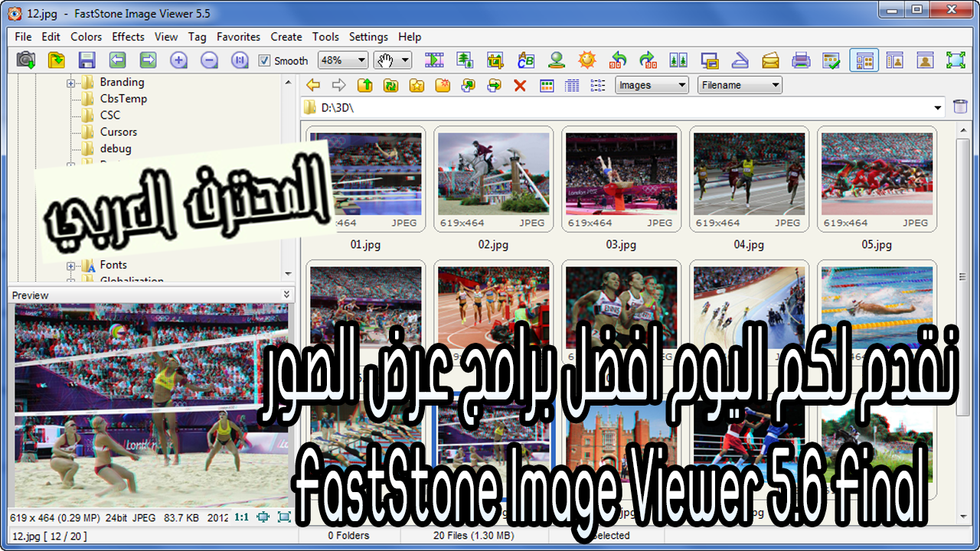Screen dimensions: 980x551
Task: Switch to Browser view layout button
Action: click(864, 60)
